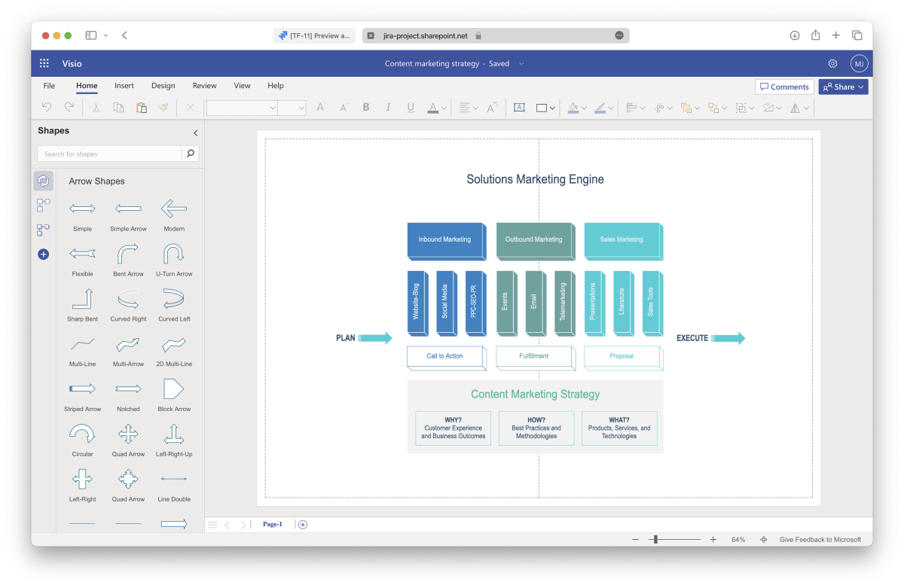Viewport: 904px width, 588px height.
Task: Open the File menu
Action: coord(49,86)
